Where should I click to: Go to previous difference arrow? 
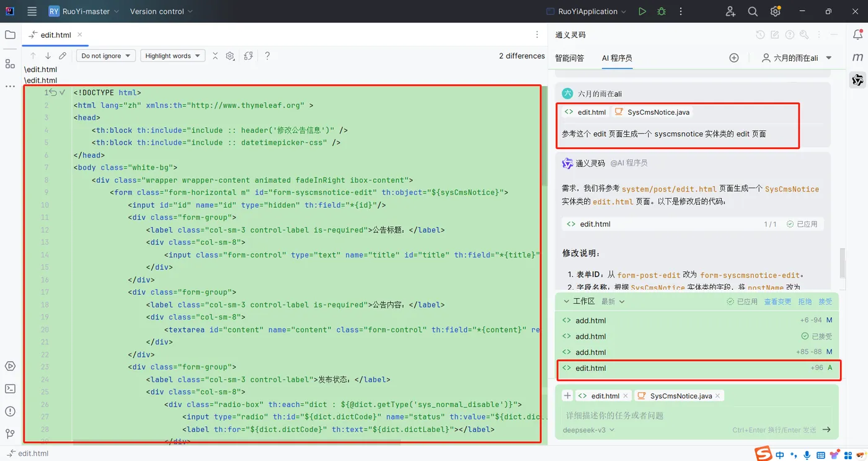tap(33, 56)
